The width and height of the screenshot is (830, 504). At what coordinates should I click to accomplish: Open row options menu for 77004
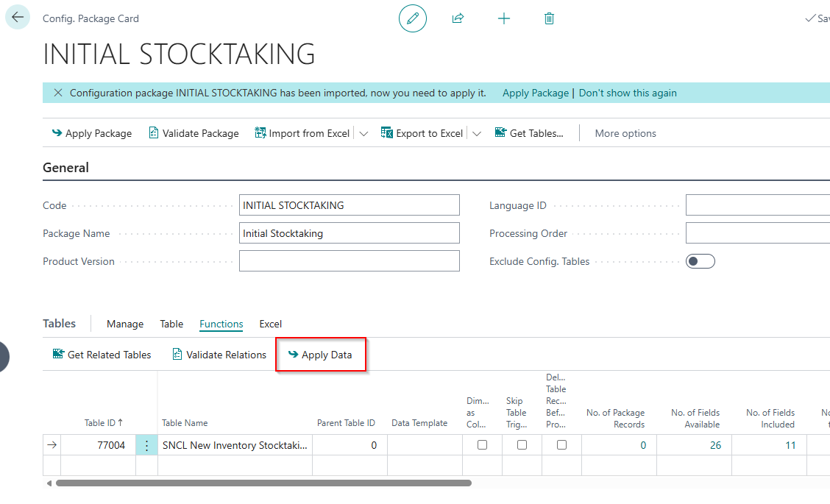coord(146,444)
